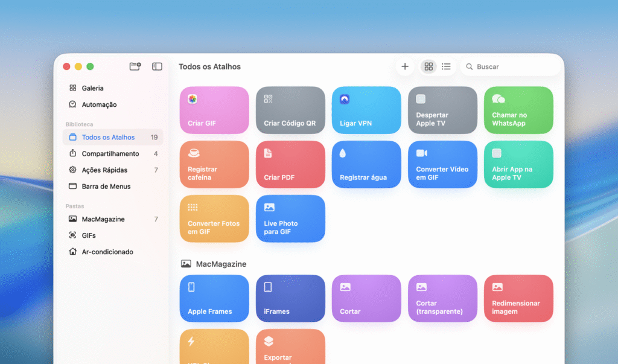The image size is (618, 364).
Task: Open the Ar-condicionado folder
Action: pyautogui.click(x=107, y=252)
